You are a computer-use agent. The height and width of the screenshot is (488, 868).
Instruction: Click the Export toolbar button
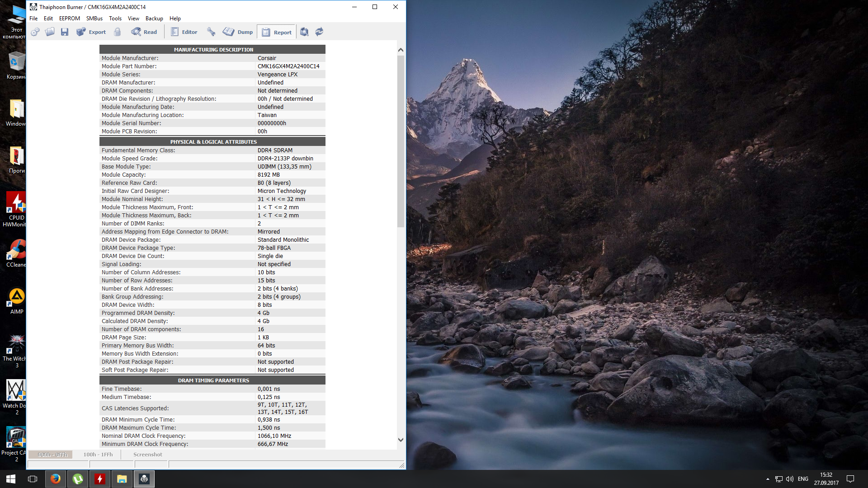point(91,32)
